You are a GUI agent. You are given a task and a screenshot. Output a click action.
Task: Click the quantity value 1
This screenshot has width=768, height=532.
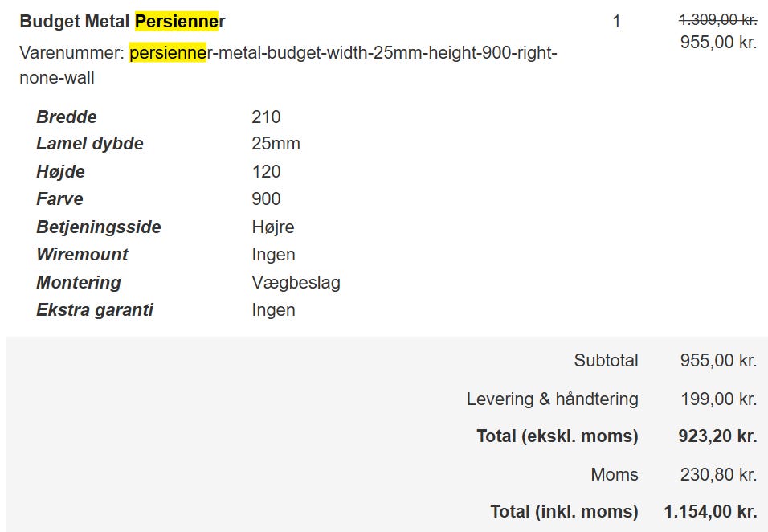pyautogui.click(x=616, y=22)
